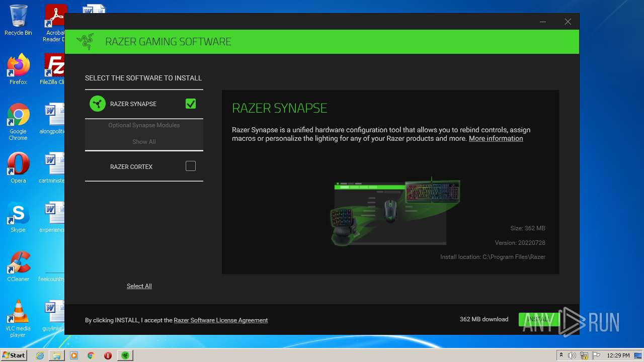Viewport: 644px width, 362px height.
Task: Show hidden system tray icons
Action: [561, 355]
